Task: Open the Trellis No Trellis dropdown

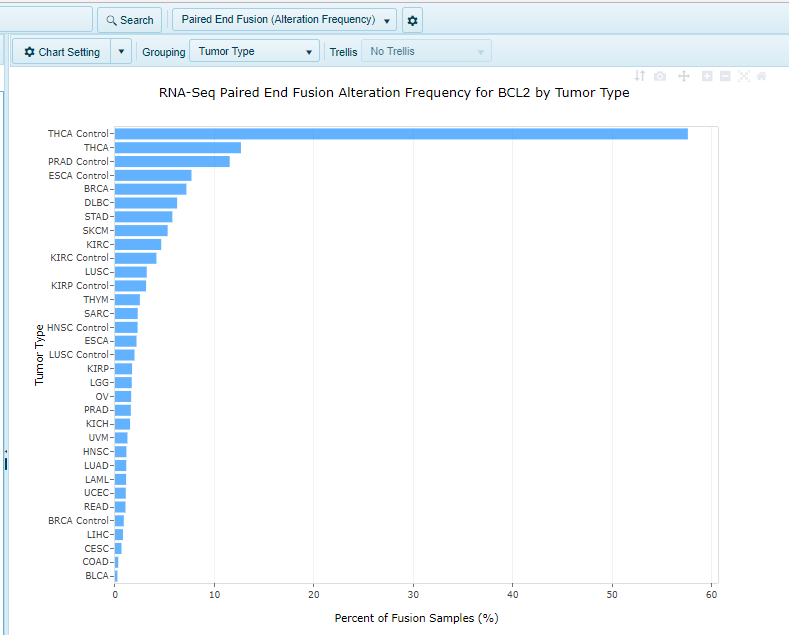Action: pos(427,52)
